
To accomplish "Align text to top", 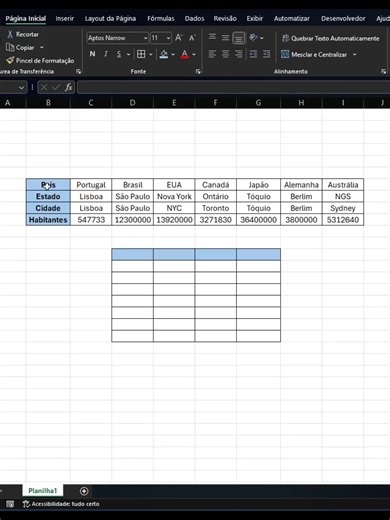I will 212,38.
